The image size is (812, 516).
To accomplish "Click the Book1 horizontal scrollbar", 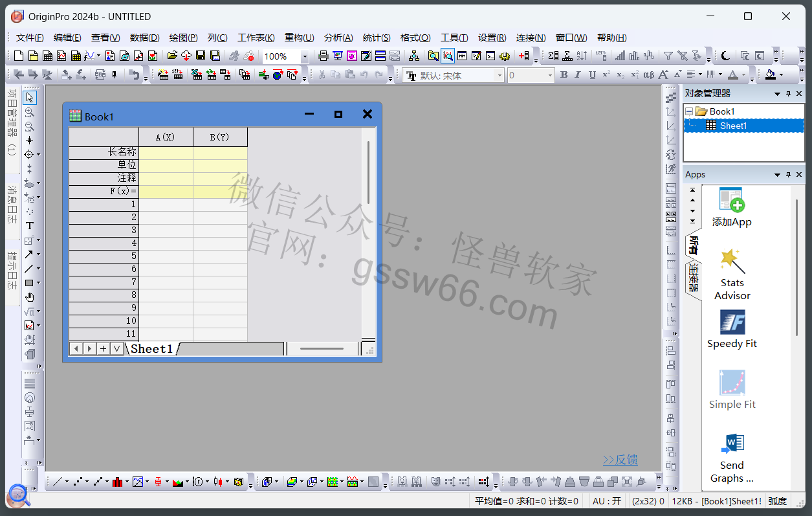I will (x=322, y=349).
